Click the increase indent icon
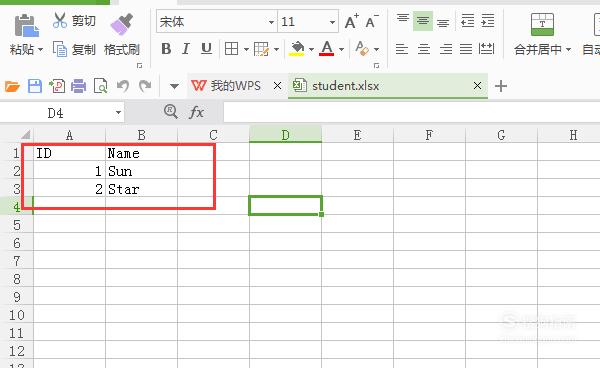Image resolution: width=600 pixels, height=368 pixels. 488,21
